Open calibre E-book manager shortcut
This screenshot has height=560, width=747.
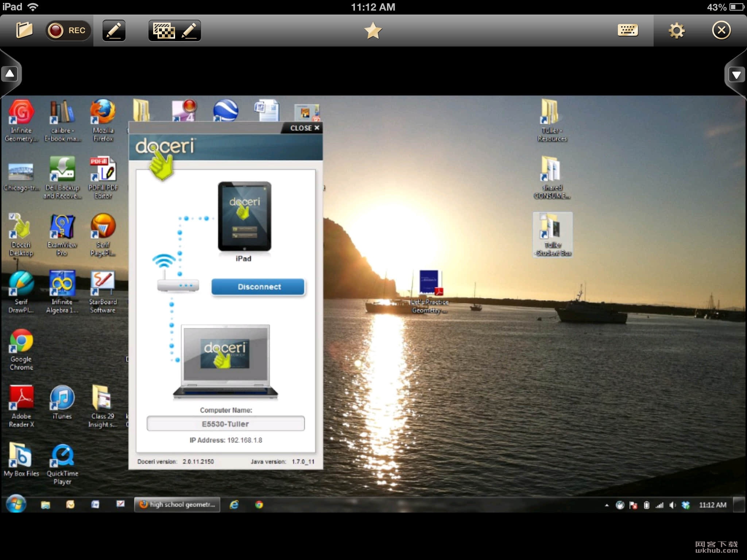(62, 121)
